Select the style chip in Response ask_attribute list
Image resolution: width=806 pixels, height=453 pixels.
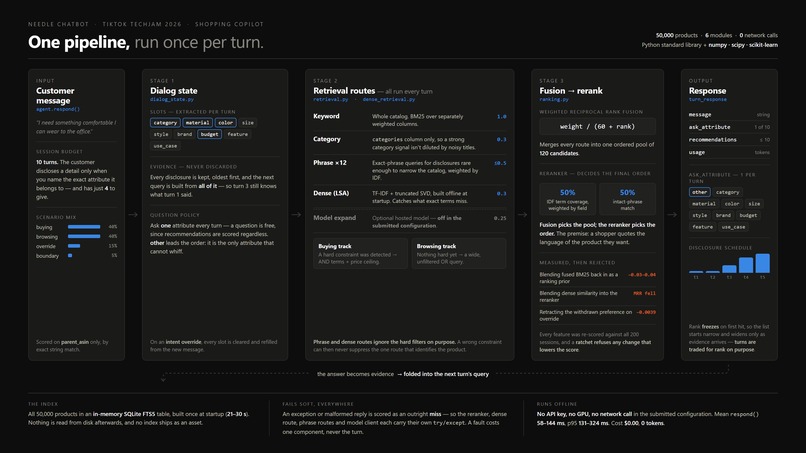click(700, 215)
